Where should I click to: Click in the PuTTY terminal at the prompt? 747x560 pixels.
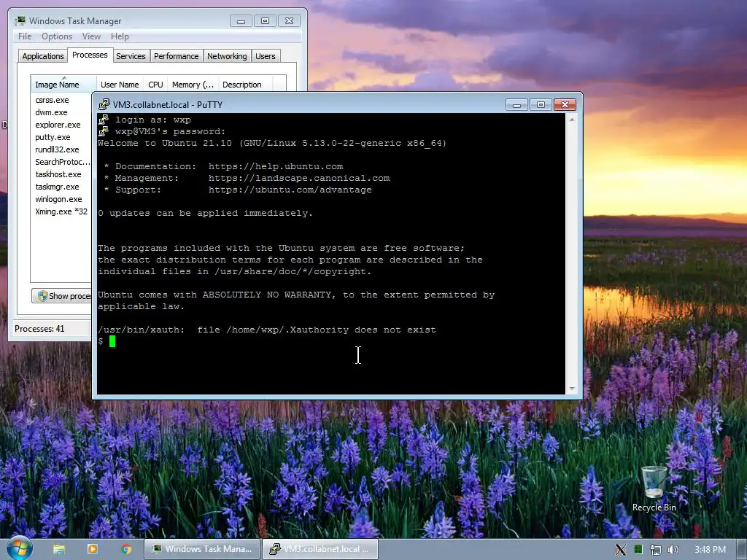pos(112,341)
